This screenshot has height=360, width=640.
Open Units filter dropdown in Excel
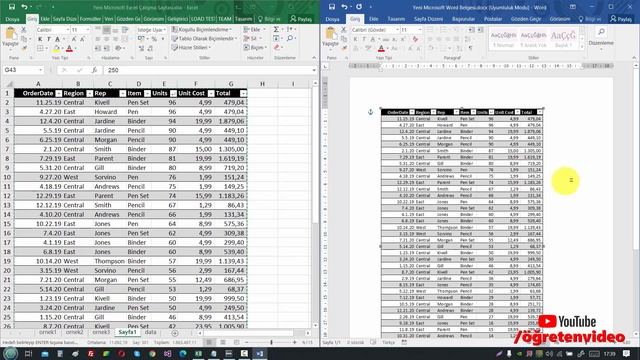[x=173, y=93]
